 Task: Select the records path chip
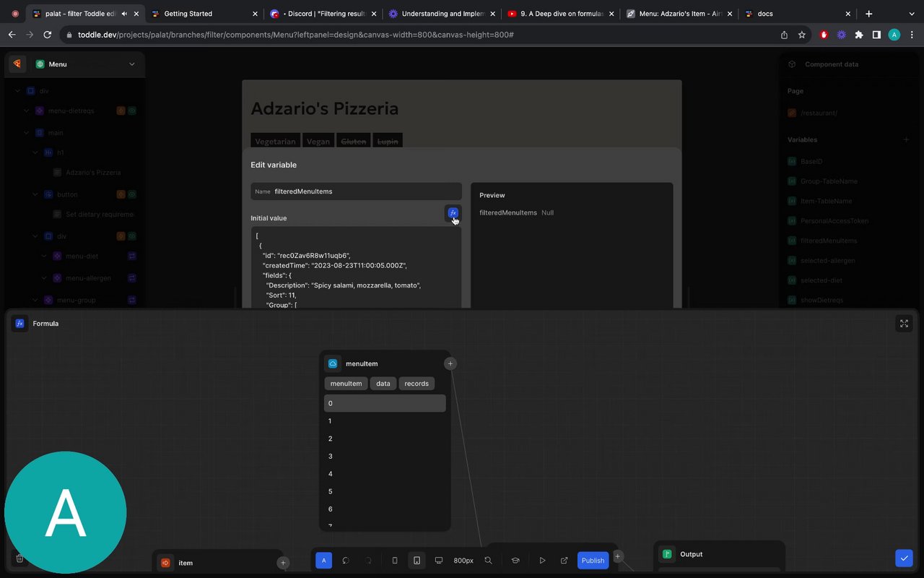[x=417, y=384]
